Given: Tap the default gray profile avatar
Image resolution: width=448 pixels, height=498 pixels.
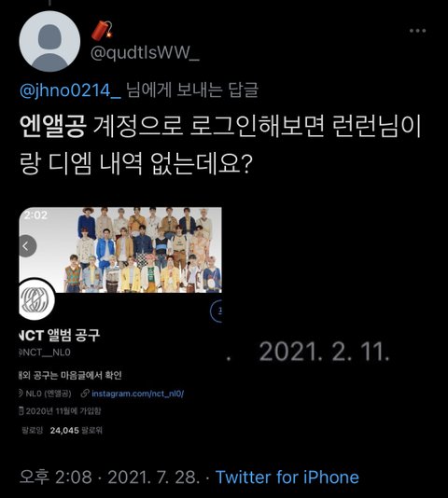Looking at the screenshot, I should click(x=49, y=42).
